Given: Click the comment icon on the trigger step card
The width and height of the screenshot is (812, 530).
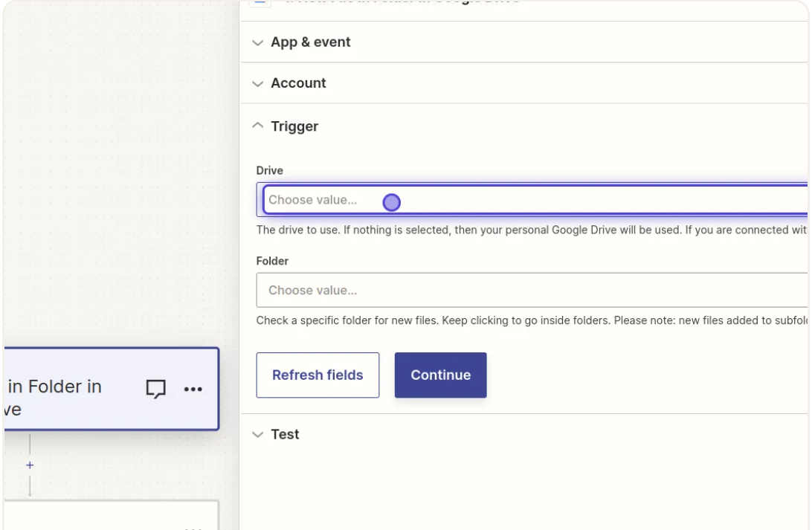Looking at the screenshot, I should click(155, 389).
